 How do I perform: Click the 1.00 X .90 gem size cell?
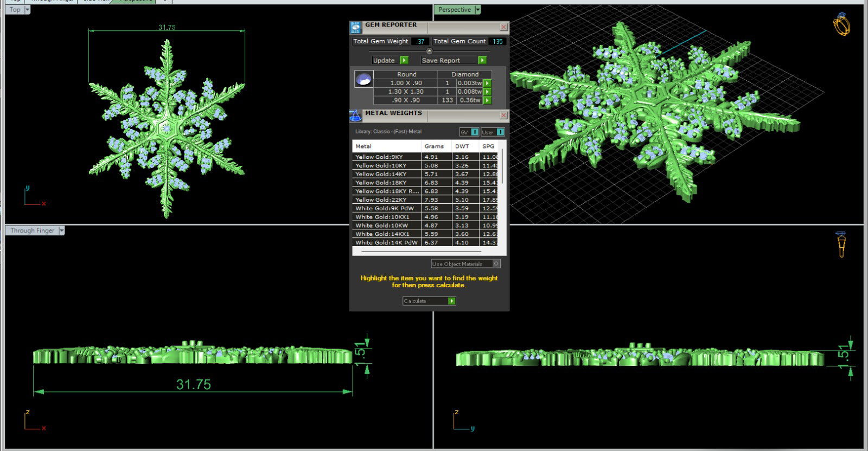tap(406, 83)
